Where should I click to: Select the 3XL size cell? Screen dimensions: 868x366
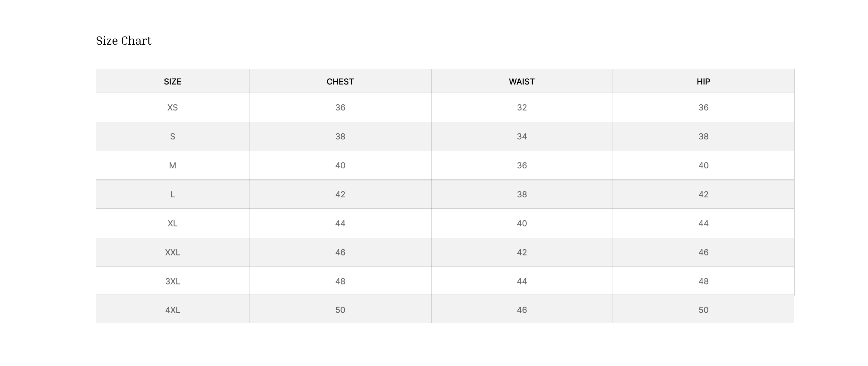[x=173, y=282]
